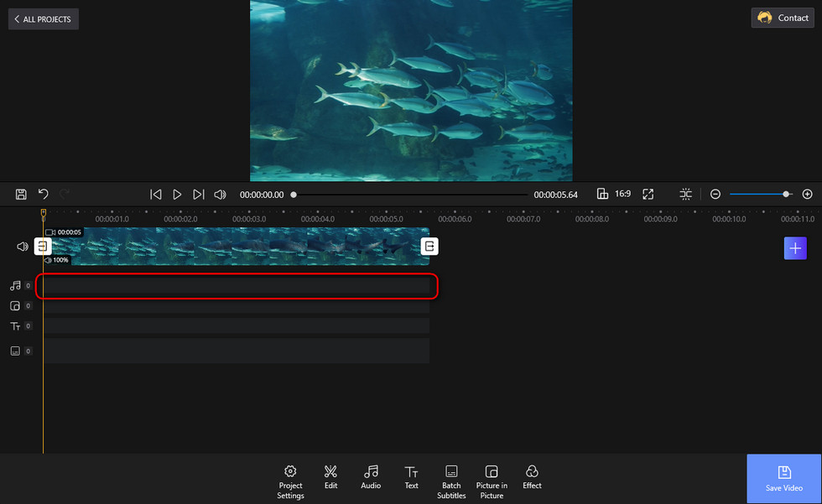Open the 16:9 aspect ratio selector

click(x=622, y=194)
